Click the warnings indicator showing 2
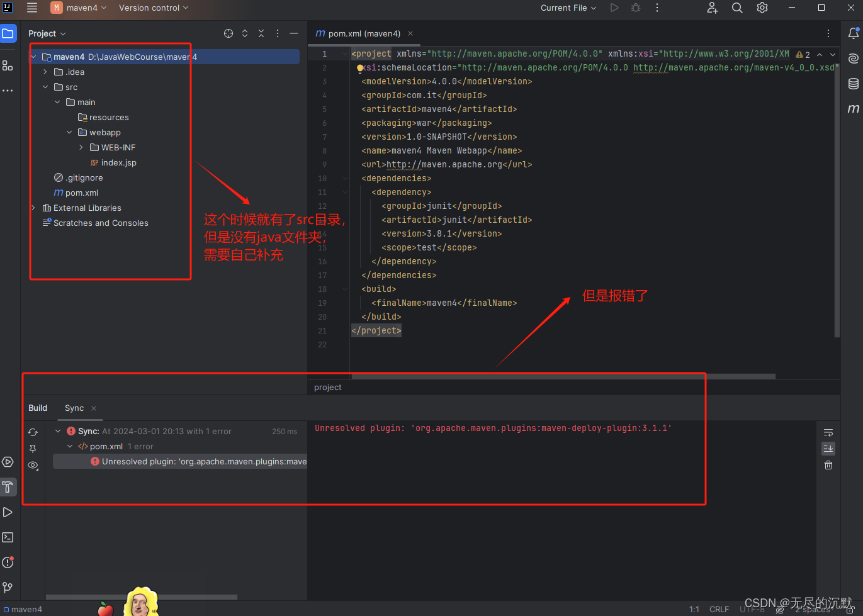Screen dimensions: 863x616 point(803,55)
